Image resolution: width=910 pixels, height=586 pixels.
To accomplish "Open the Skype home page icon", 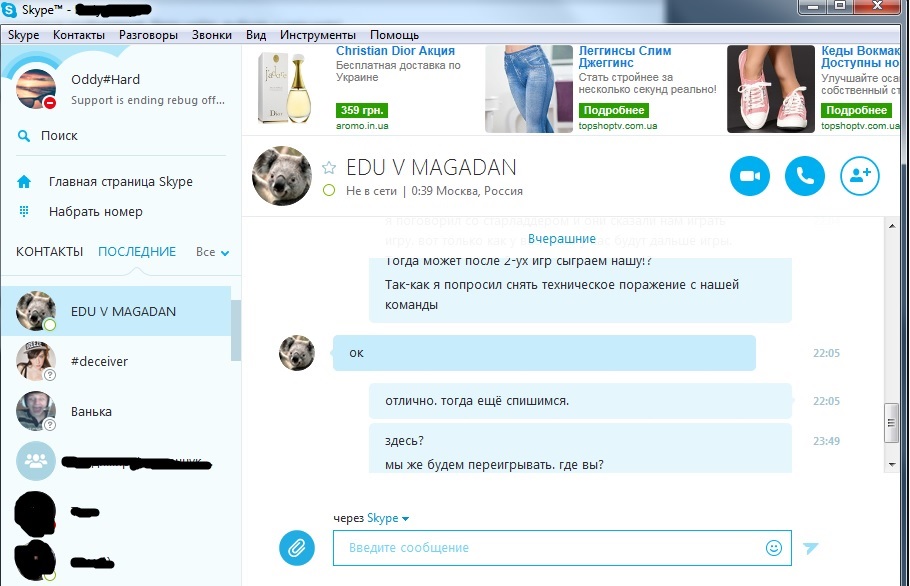I will point(24,182).
